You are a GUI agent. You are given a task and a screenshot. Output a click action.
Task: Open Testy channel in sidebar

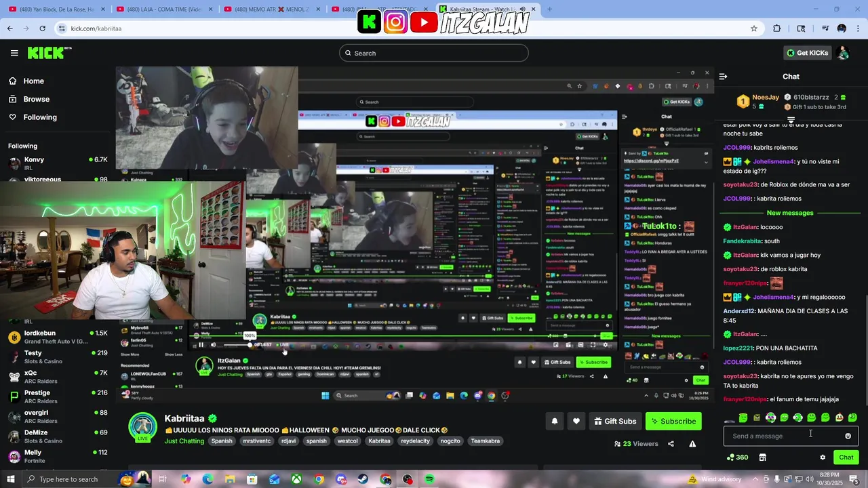(58, 357)
